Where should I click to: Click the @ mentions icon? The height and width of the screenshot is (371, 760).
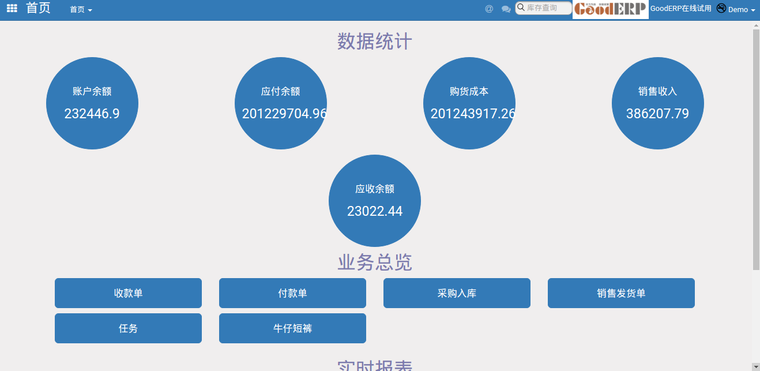coord(489,9)
